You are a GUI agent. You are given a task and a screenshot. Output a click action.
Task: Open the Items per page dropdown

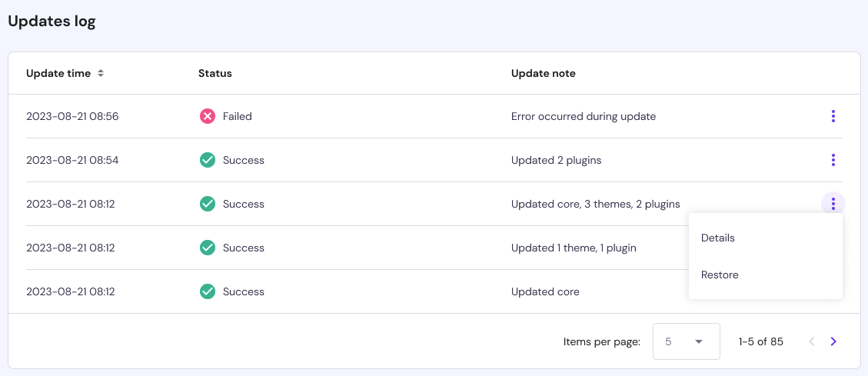coord(686,341)
